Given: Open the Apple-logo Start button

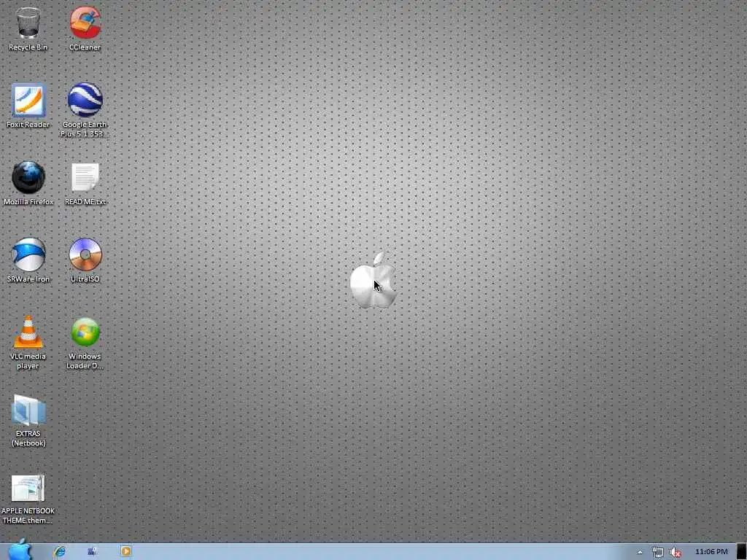Looking at the screenshot, I should 20,550.
